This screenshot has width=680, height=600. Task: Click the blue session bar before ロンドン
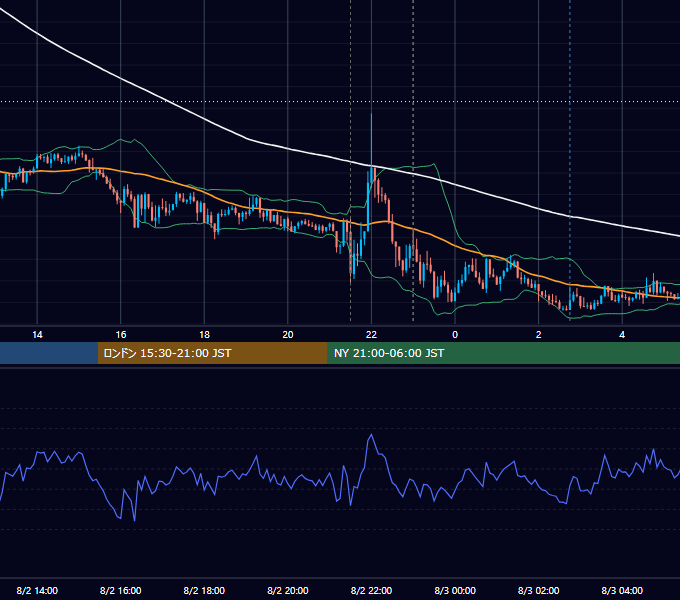coord(49,353)
